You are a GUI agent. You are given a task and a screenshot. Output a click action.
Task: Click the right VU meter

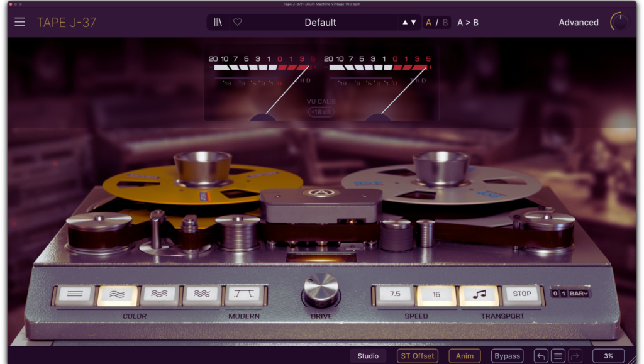(x=379, y=87)
